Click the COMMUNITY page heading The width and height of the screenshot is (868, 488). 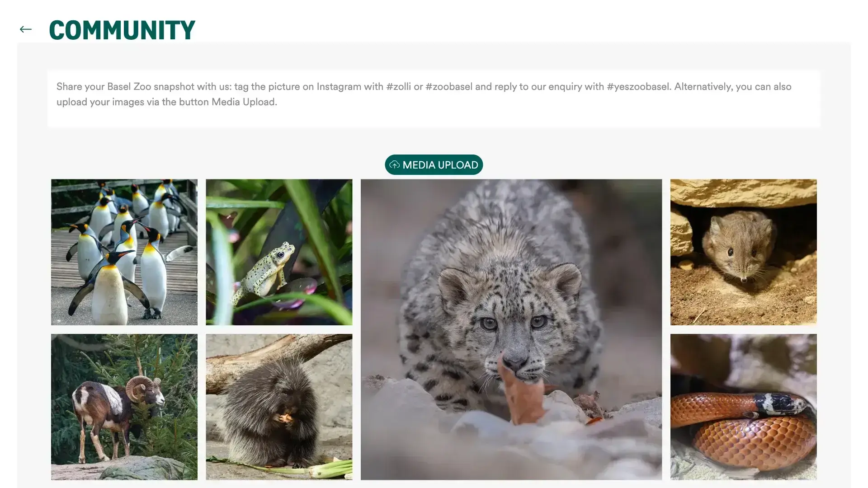[x=122, y=30]
